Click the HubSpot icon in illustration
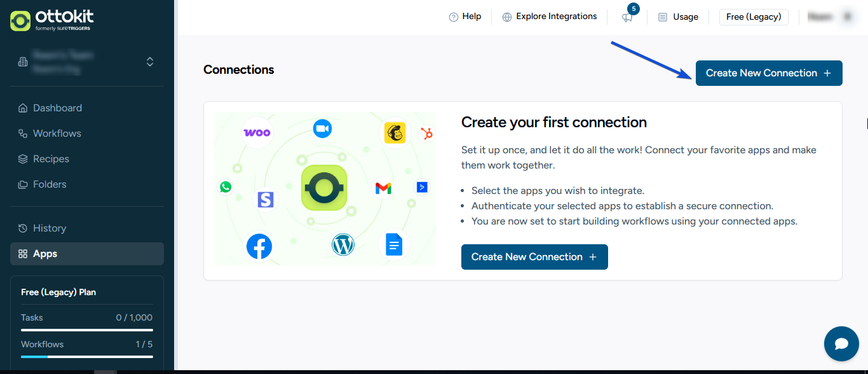This screenshot has height=374, width=868. tap(426, 134)
